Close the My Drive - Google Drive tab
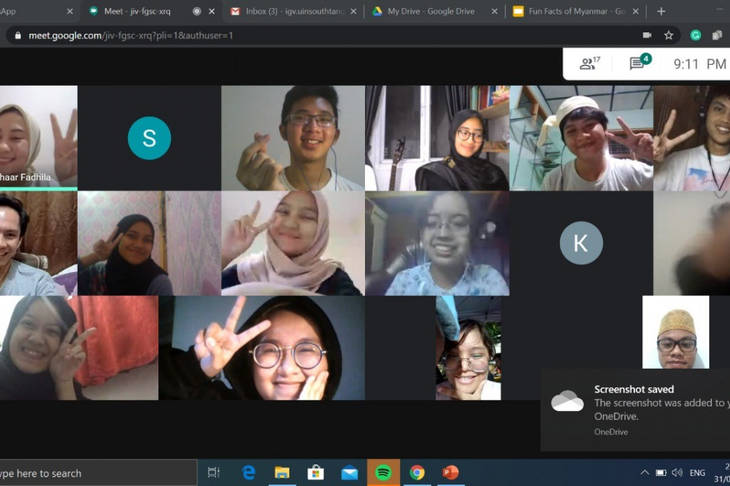The width and height of the screenshot is (730, 486). pyautogui.click(x=494, y=11)
